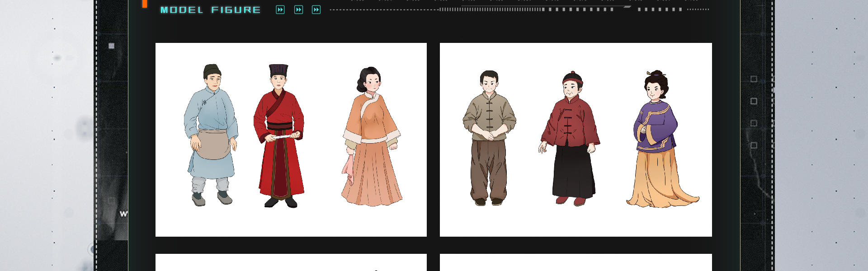Viewport: 868px width, 271px height.
Task: Choose the red-robed official holding a scroll
Action: pyautogui.click(x=279, y=135)
